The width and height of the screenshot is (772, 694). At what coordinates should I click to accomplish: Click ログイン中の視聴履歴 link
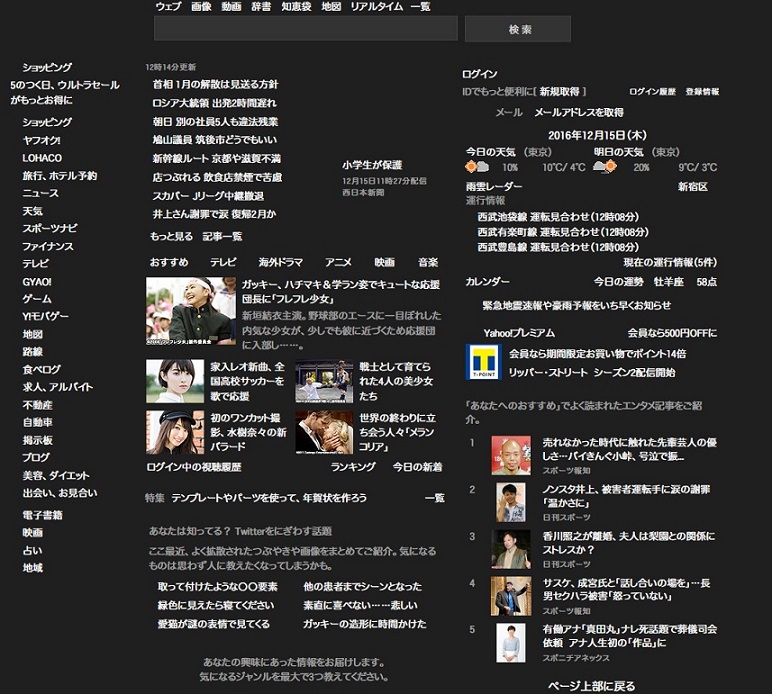click(194, 467)
